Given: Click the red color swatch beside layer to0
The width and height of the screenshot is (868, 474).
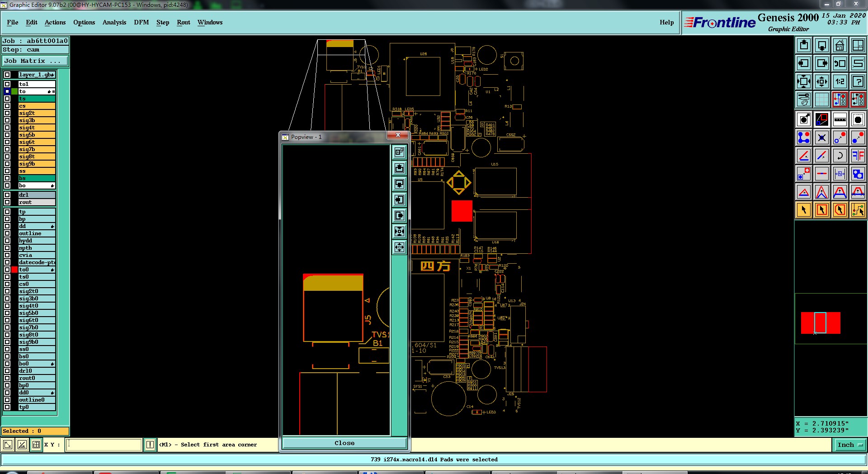Looking at the screenshot, I should [14, 270].
